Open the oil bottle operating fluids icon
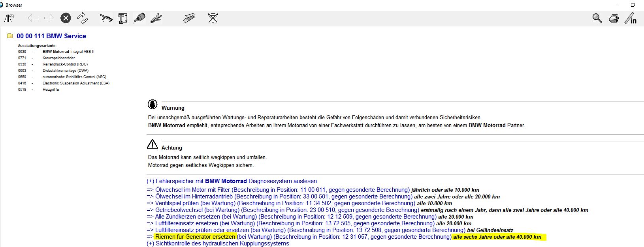This screenshot has width=644, height=247. click(x=139, y=18)
